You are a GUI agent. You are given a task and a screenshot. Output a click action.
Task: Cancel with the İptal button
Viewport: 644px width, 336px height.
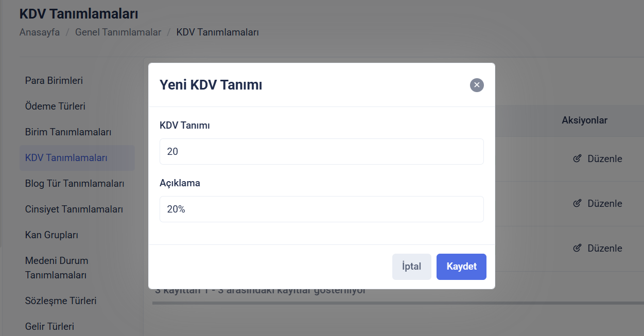[411, 267]
